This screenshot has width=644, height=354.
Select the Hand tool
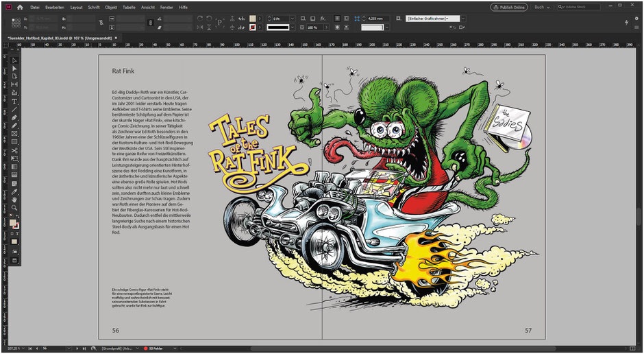coord(14,200)
